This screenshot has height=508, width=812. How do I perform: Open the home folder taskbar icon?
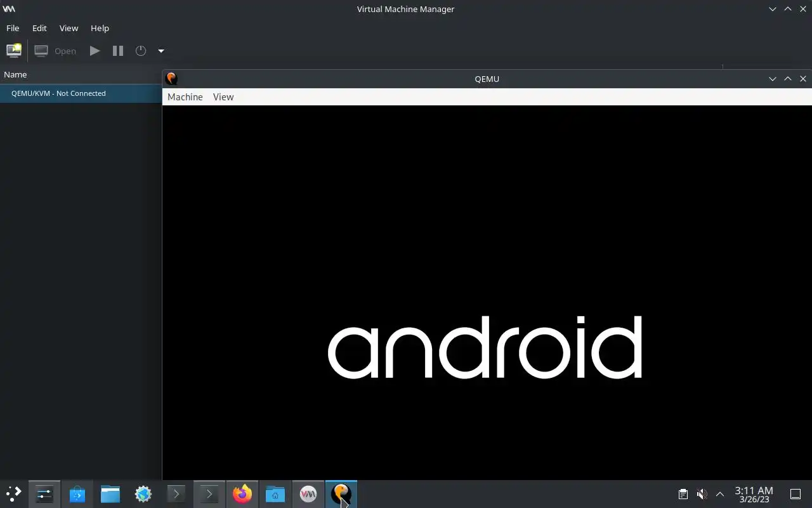pyautogui.click(x=275, y=494)
